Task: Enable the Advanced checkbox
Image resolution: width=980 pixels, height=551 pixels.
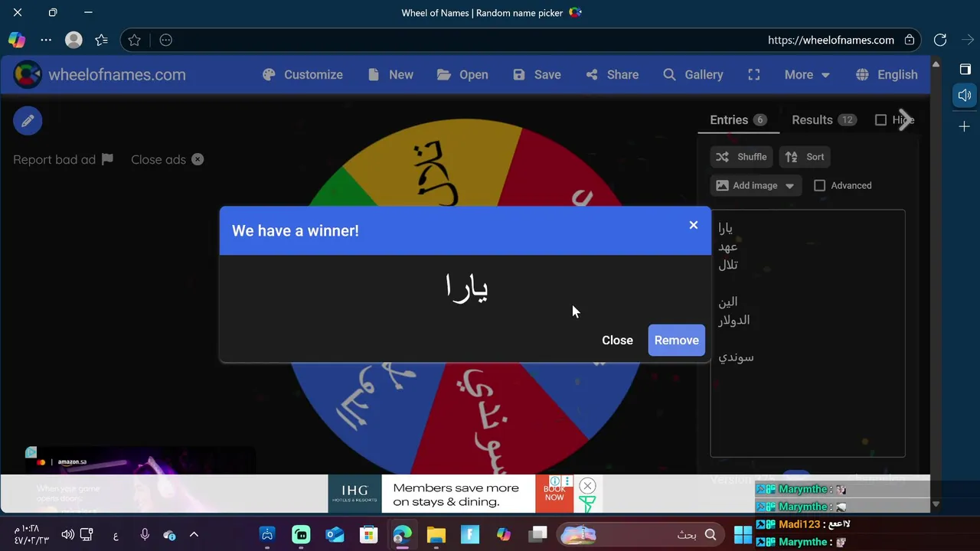Action: pos(819,185)
